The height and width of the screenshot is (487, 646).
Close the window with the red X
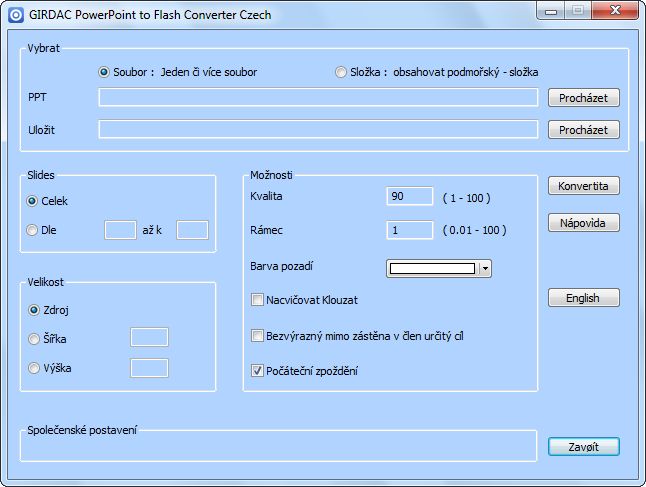coord(615,10)
